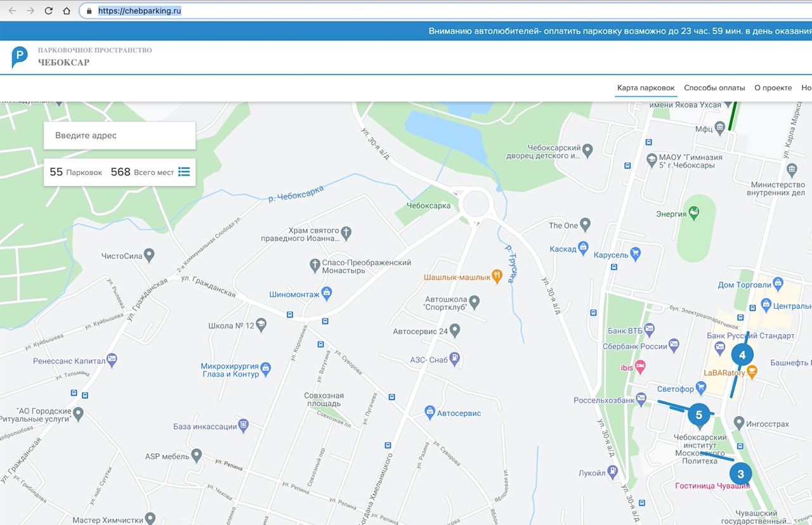Navigate forward in browser history

[x=30, y=11]
